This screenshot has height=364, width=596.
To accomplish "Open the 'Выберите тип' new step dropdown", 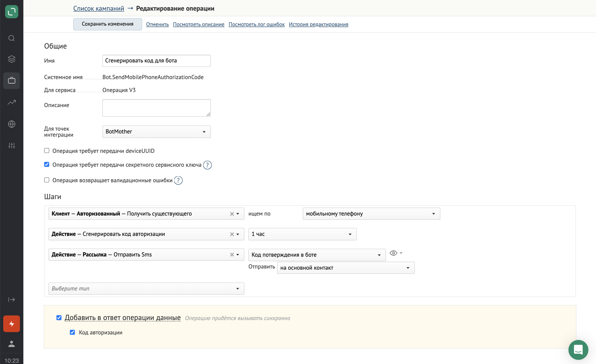I will (x=146, y=289).
